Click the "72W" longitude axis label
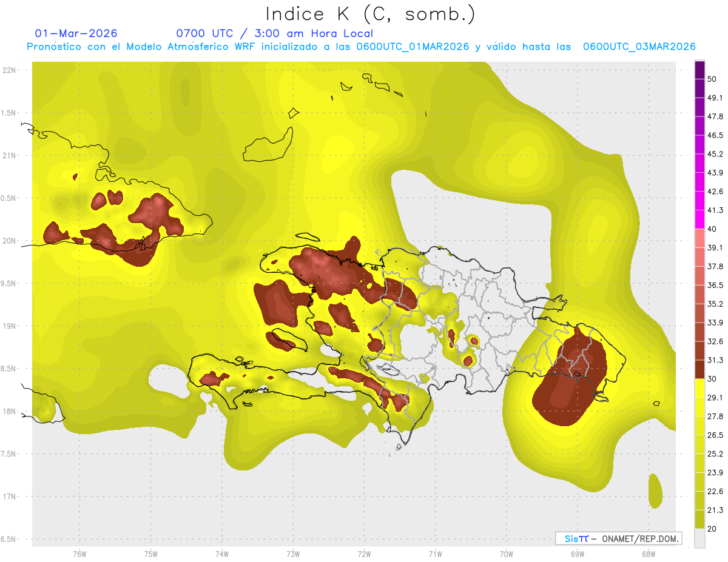Image resolution: width=728 pixels, height=562 pixels. click(364, 554)
